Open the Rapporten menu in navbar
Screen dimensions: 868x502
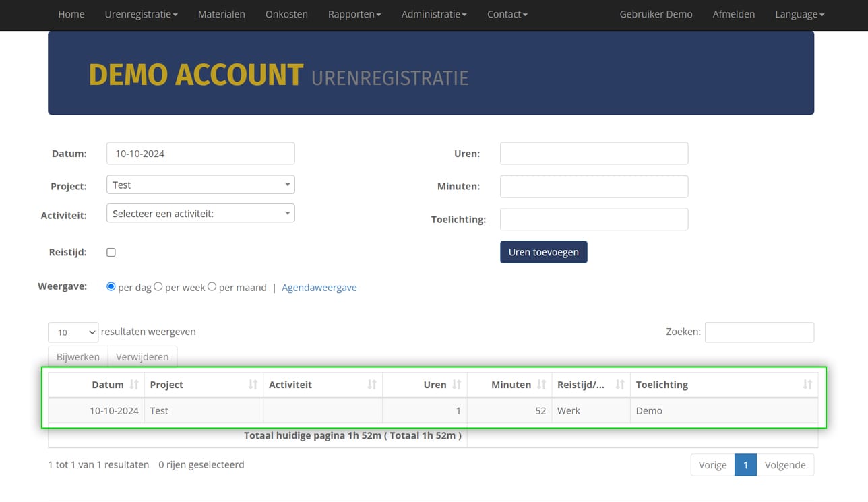[x=354, y=14]
